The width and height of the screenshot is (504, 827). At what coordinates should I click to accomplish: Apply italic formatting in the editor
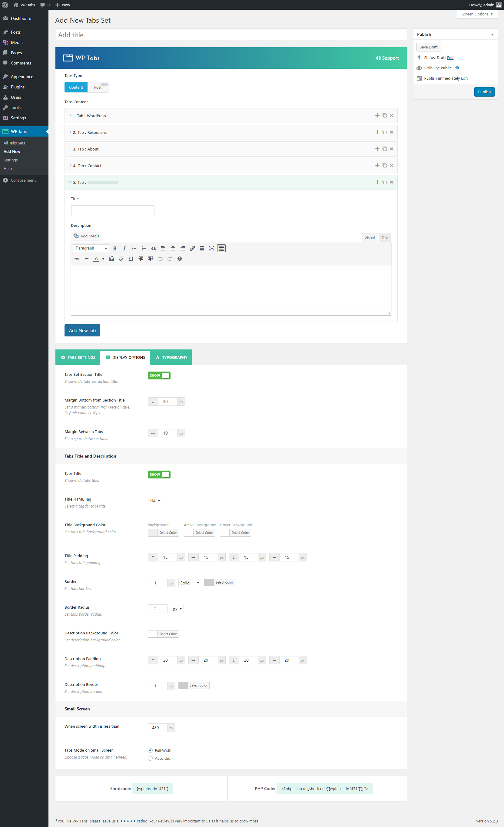click(124, 248)
